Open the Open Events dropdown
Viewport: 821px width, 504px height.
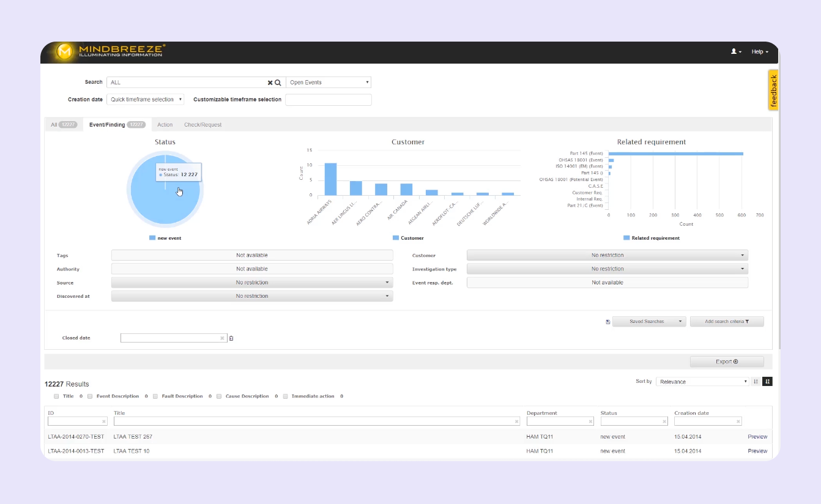click(x=329, y=82)
